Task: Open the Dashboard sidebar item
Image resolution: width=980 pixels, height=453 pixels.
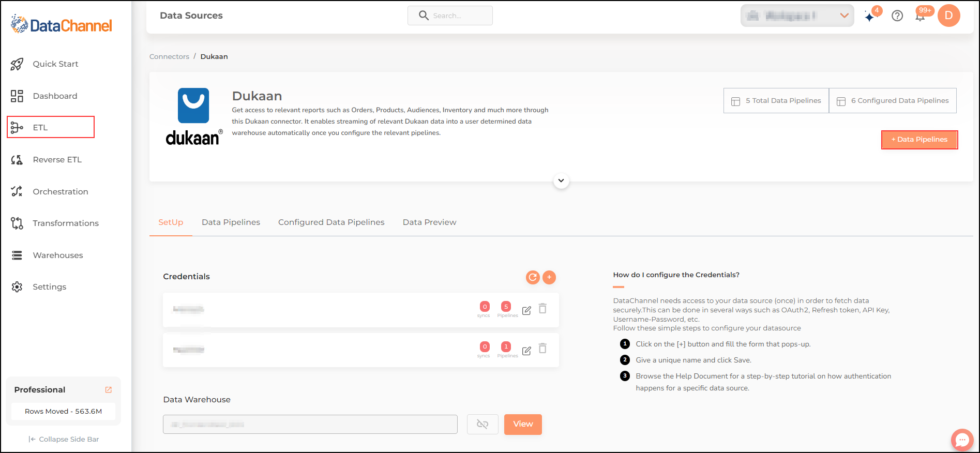Action: [55, 96]
